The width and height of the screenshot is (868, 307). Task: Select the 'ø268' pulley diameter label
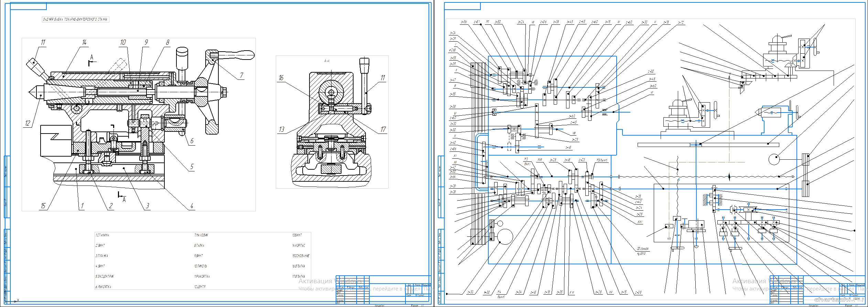click(x=452, y=50)
